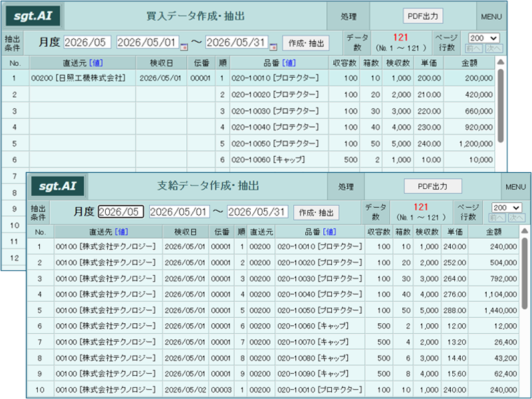Click 次へ button in purchase window
The height and width of the screenshot is (399, 532).
[x=493, y=49]
